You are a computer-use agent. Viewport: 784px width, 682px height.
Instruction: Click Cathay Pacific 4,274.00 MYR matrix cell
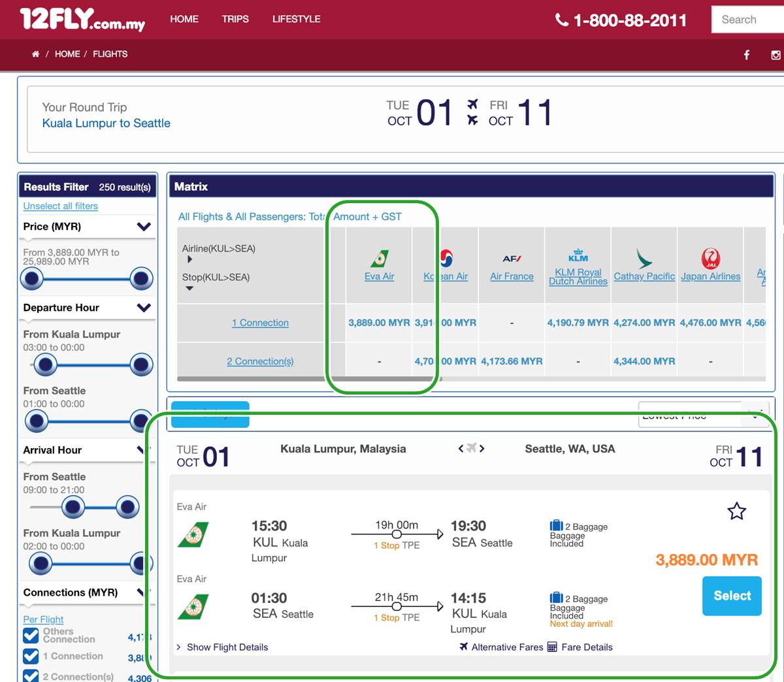click(x=644, y=323)
